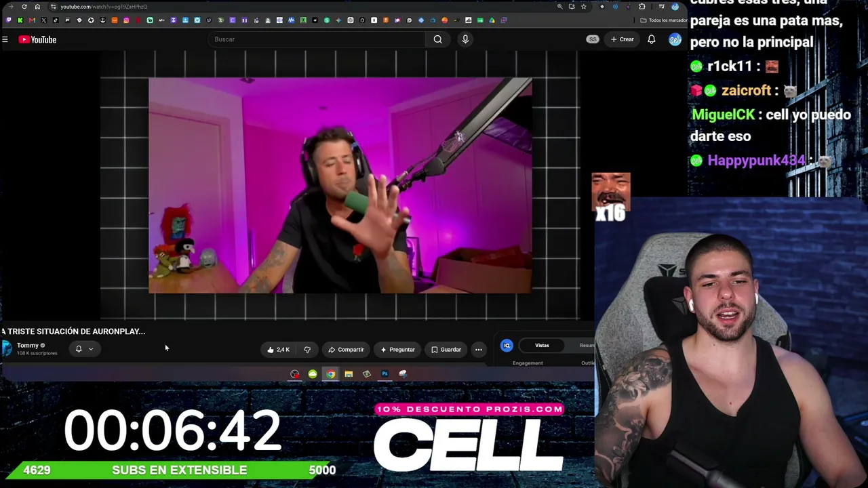This screenshot has width=868, height=488.
Task: Click chat username zaicroft
Action: click(746, 91)
